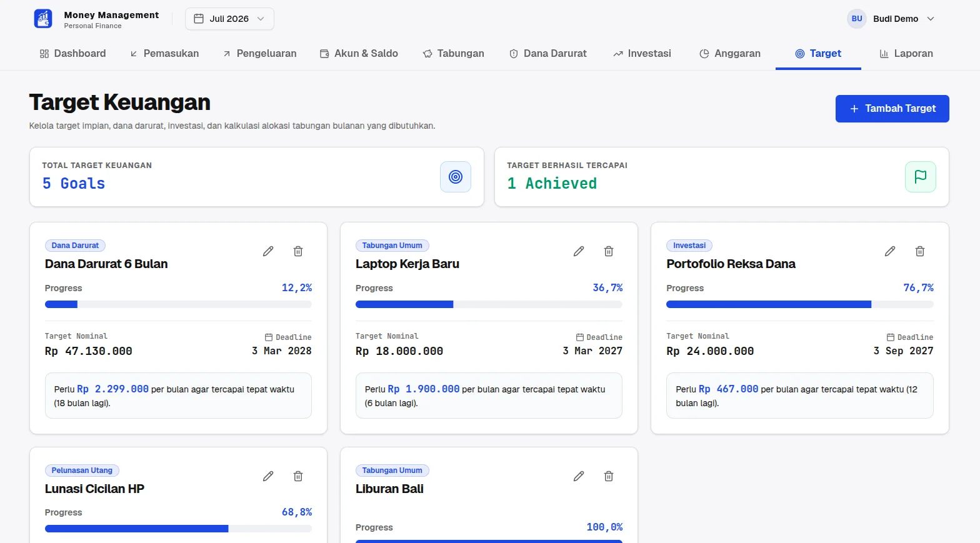The image size is (980, 543).
Task: Click the "36,7%" progress percentage
Action: point(607,288)
